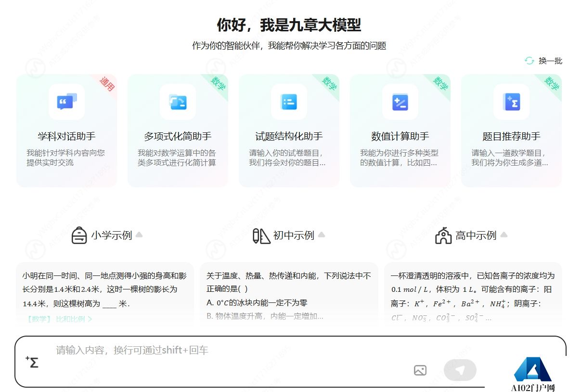Click the description 我能针对学科内容向您提供实时交流
The width and height of the screenshot is (581, 392).
65,157
